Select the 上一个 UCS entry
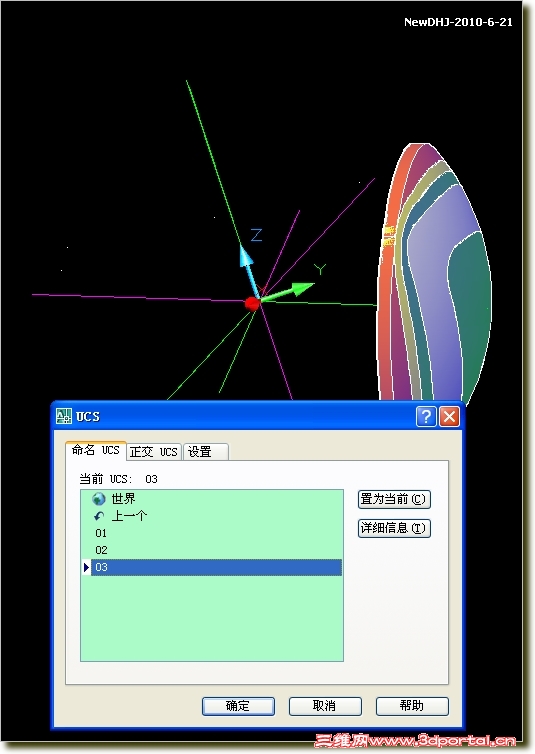 (x=129, y=516)
